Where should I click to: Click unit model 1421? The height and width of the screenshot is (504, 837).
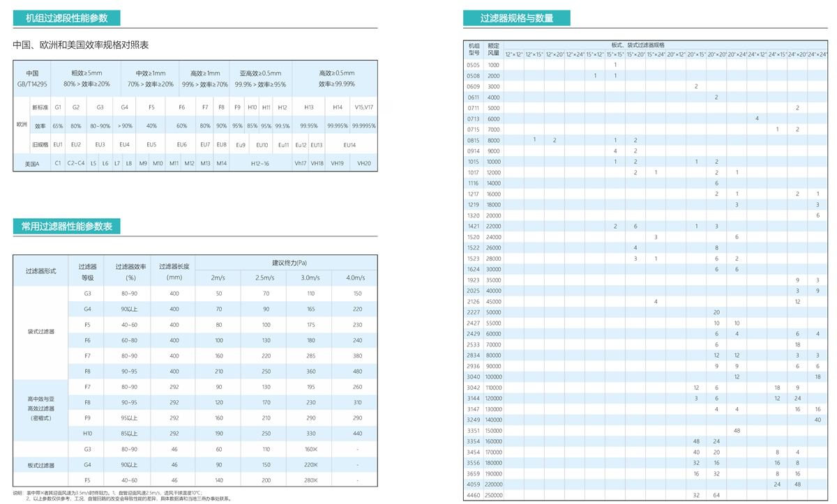474,226
